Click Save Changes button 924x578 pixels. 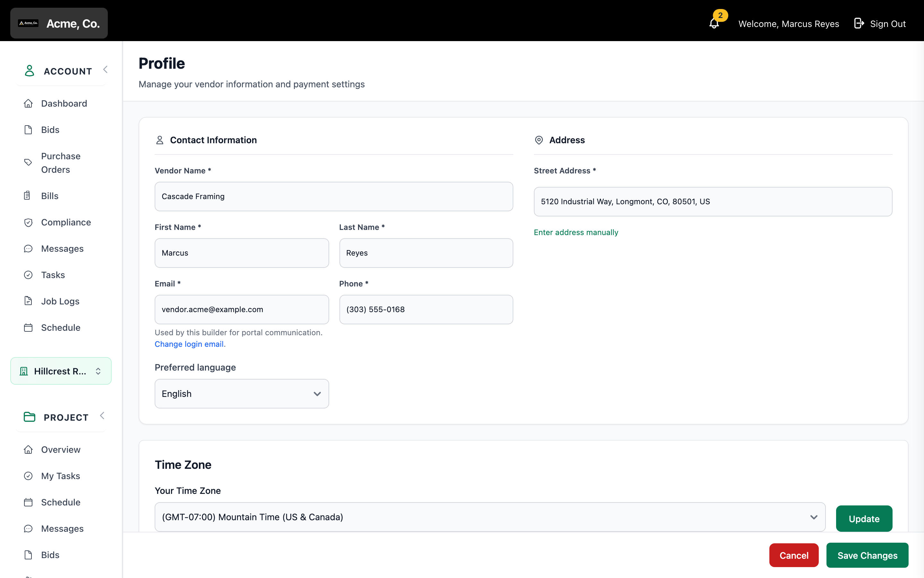pos(867,555)
